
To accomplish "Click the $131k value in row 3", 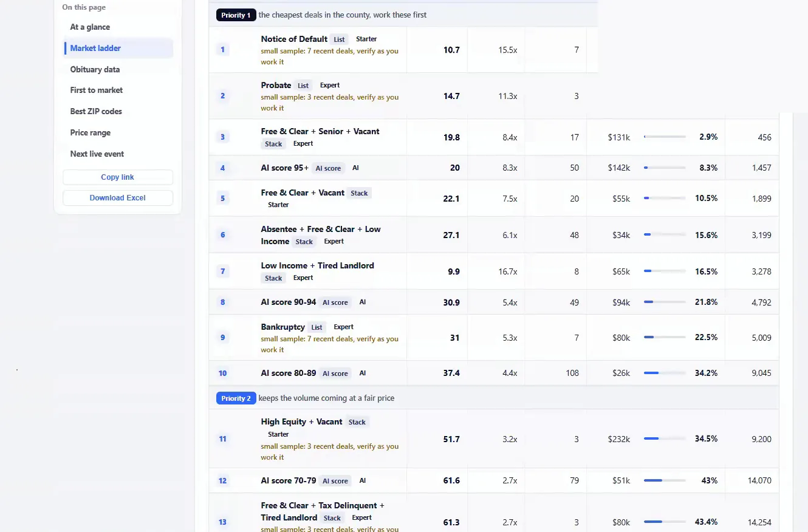I will pos(619,137).
